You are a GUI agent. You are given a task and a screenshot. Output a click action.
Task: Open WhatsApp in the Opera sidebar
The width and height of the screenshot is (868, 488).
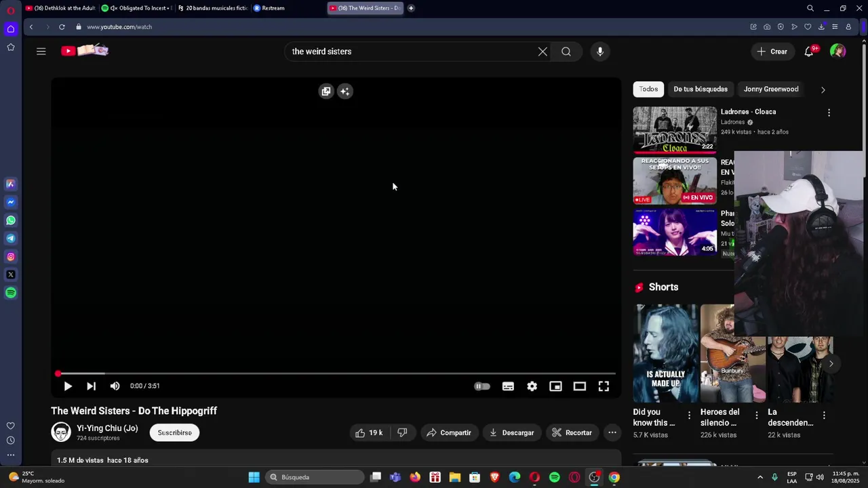[11, 220]
